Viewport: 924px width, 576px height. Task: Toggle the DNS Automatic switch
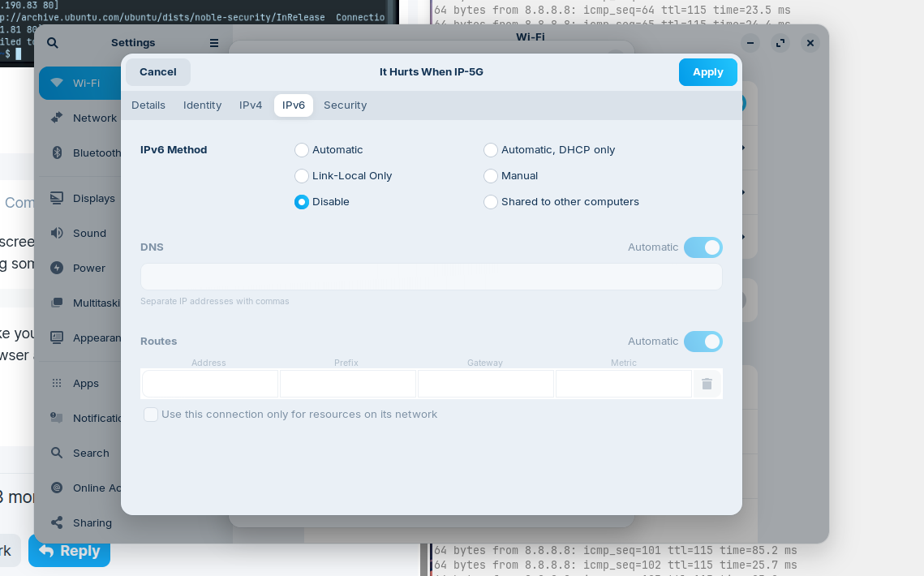click(703, 247)
